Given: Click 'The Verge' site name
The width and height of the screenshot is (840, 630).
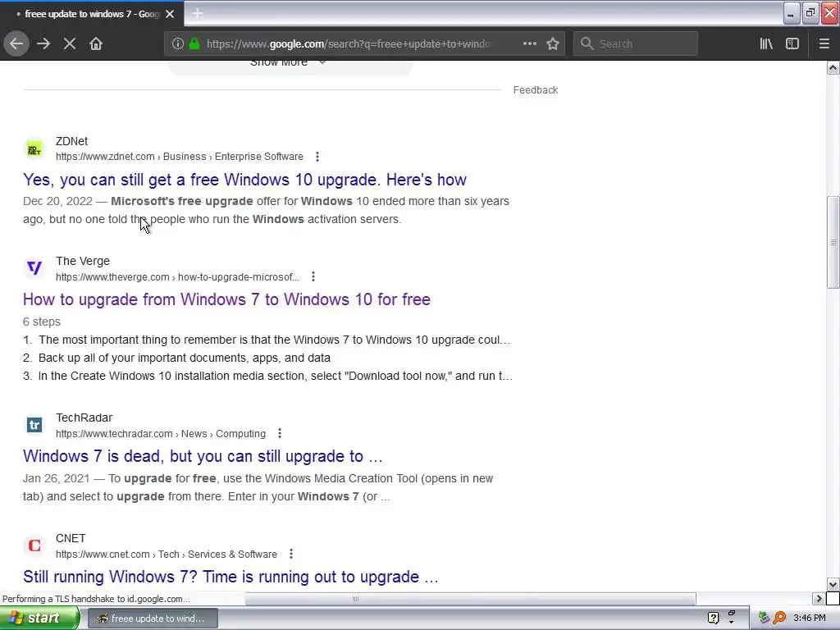Looking at the screenshot, I should [83, 261].
